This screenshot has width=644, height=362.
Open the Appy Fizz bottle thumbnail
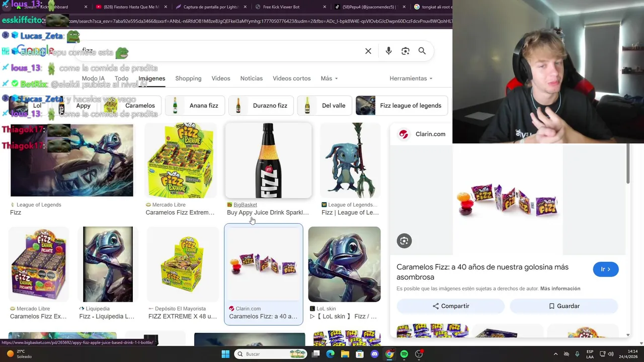point(268,160)
